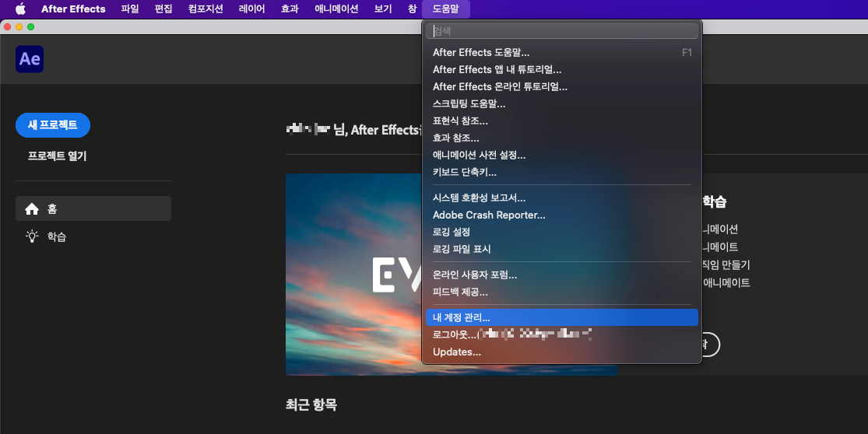Select the 홈 sidebar tab
The width and height of the screenshot is (868, 434).
[x=93, y=208]
